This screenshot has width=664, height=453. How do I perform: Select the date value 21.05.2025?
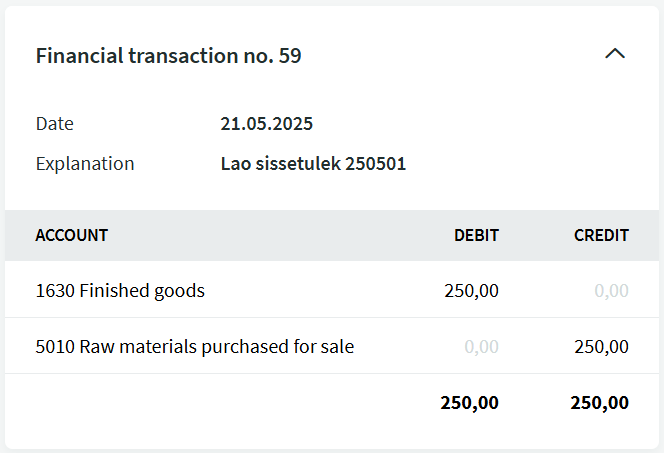(x=266, y=124)
